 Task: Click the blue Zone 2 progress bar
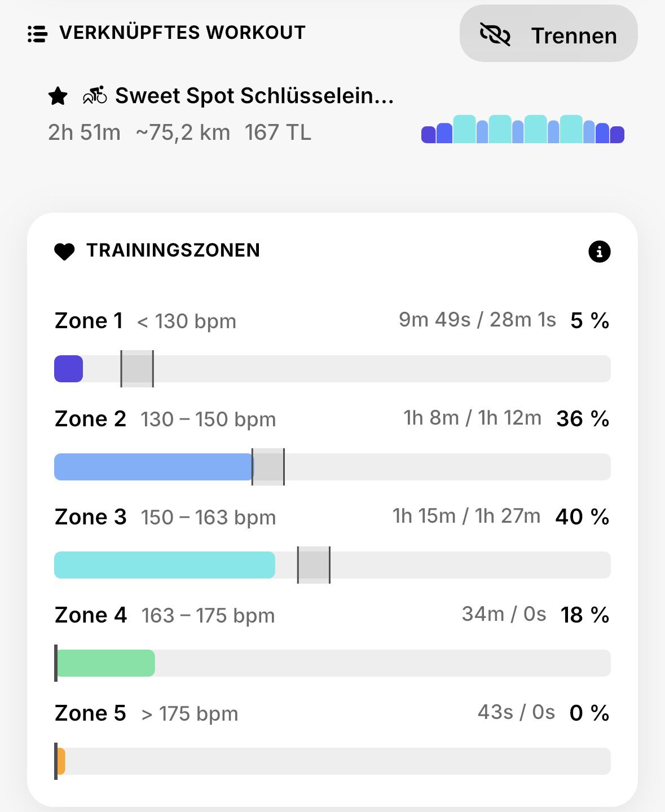pos(153,467)
